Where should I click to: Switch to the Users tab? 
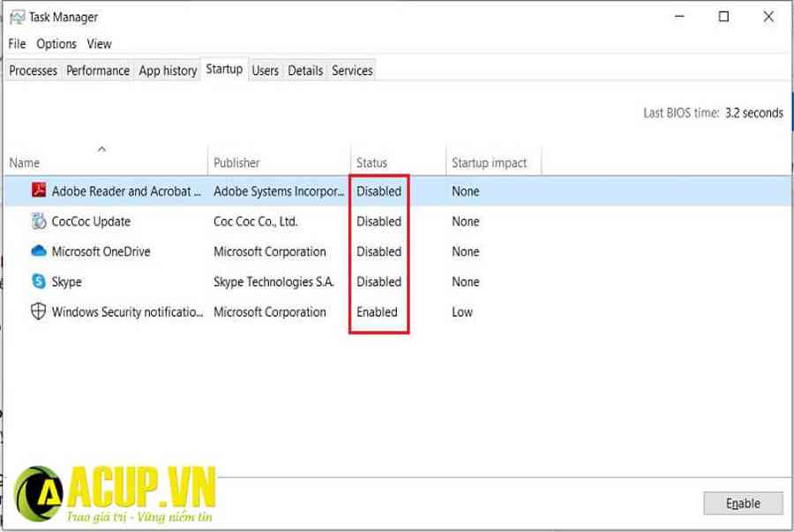(x=266, y=71)
